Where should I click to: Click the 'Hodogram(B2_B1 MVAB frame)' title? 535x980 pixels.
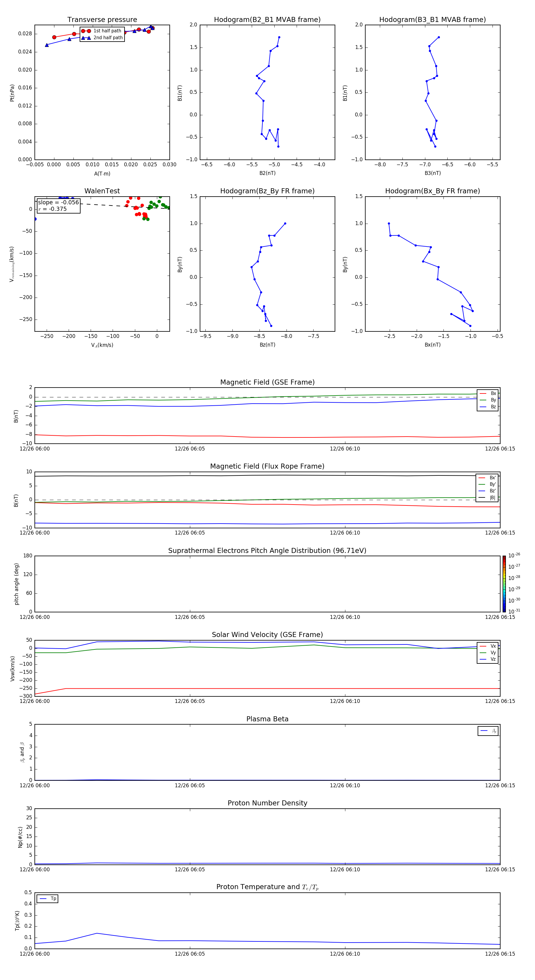(267, 20)
